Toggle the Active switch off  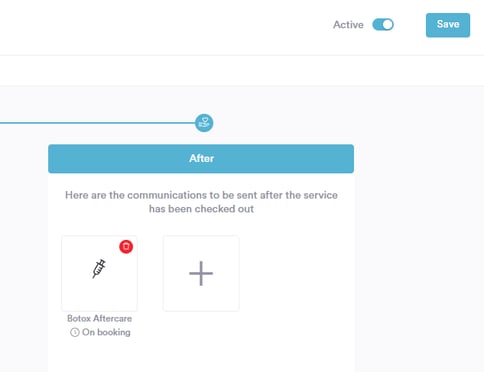pos(383,24)
